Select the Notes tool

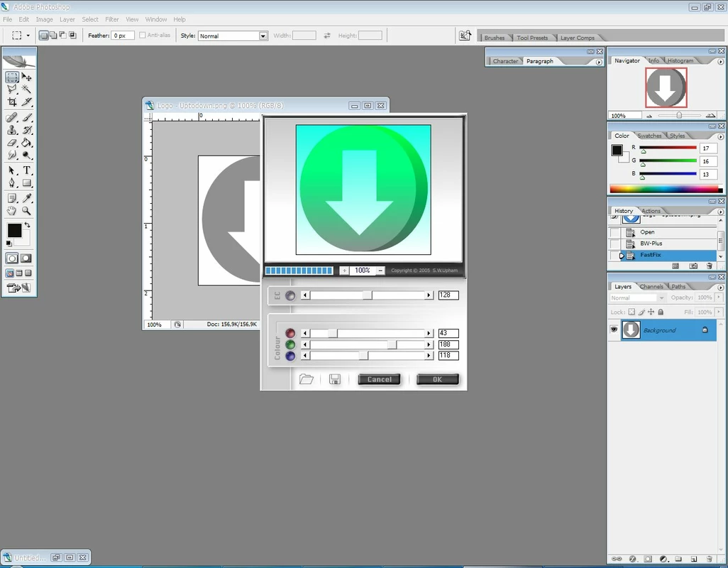pos(12,198)
